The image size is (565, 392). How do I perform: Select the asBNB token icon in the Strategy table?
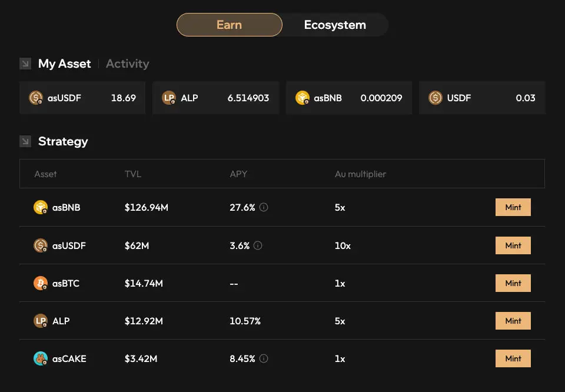pyautogui.click(x=40, y=207)
